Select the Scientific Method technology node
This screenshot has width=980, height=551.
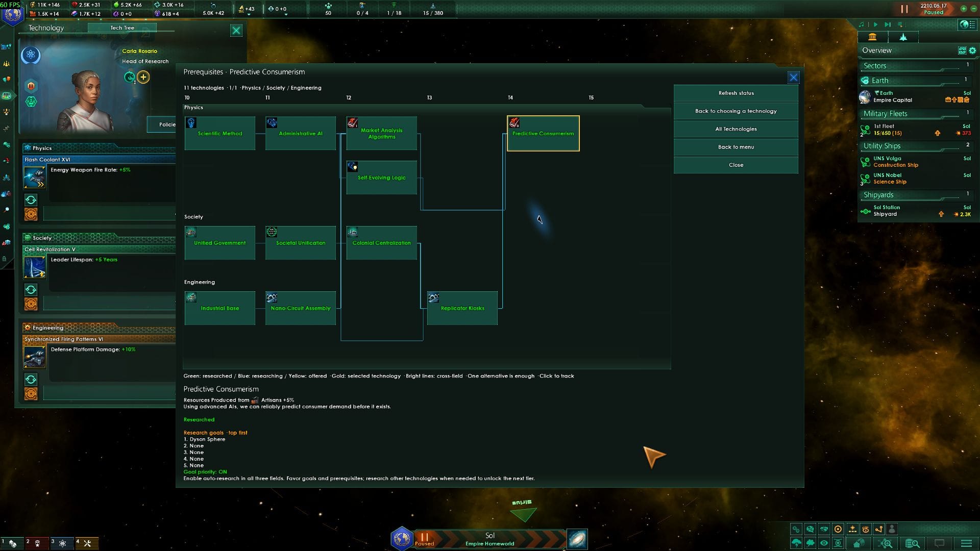coord(220,133)
